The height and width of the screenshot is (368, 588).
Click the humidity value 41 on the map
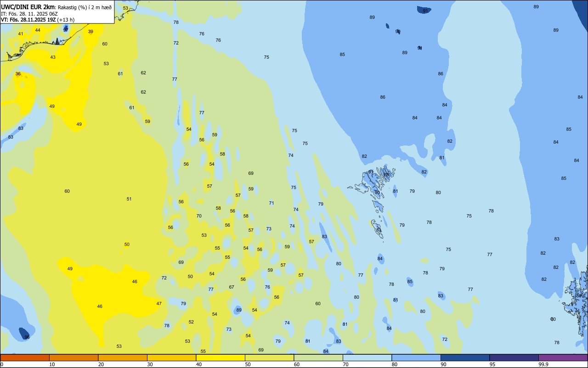(x=21, y=34)
